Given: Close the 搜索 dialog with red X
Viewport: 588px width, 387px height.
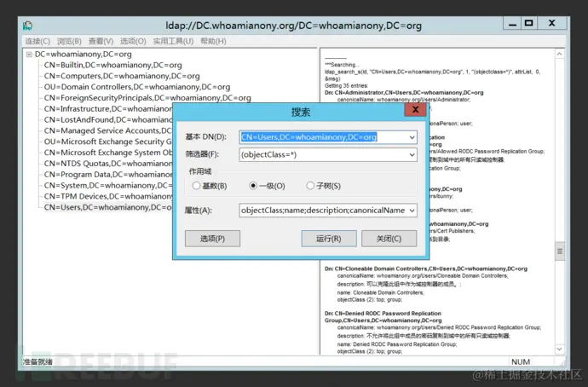Looking at the screenshot, I should [415, 109].
